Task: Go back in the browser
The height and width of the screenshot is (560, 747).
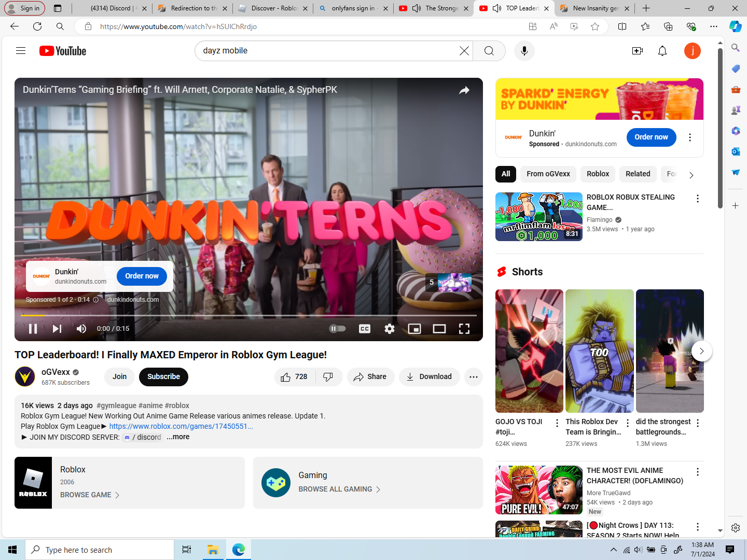Action: (15, 26)
